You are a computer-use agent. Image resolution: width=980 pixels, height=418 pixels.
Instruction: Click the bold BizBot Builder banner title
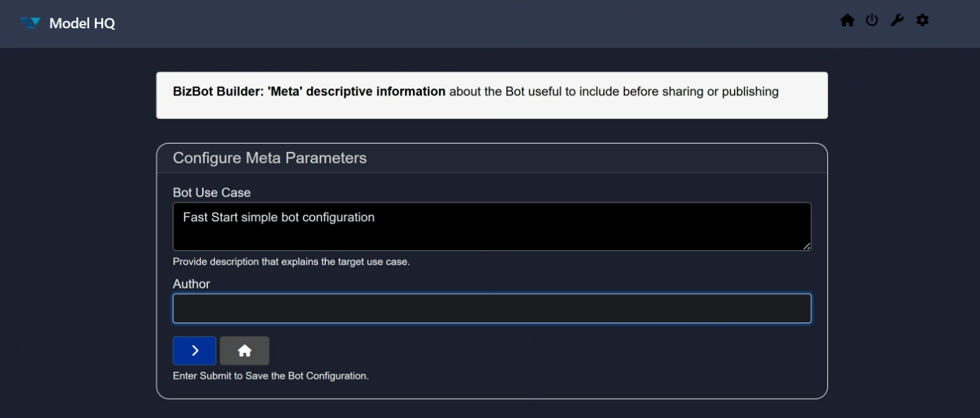coord(309,91)
